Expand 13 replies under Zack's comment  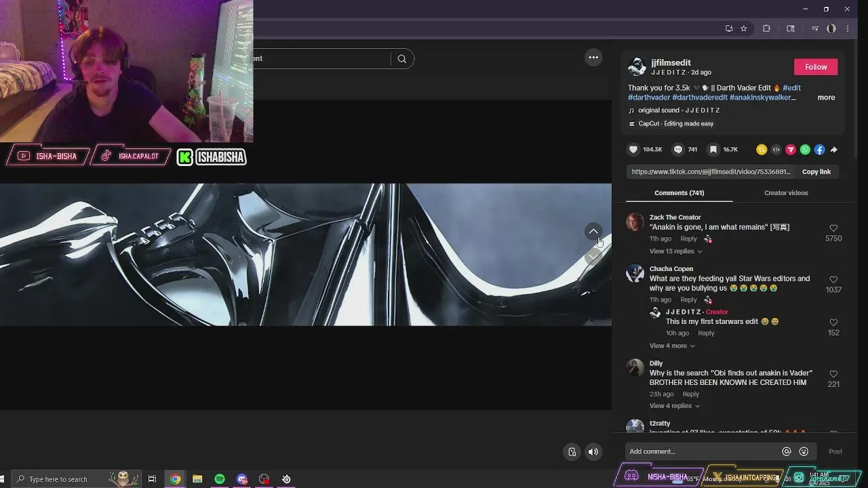coord(675,251)
